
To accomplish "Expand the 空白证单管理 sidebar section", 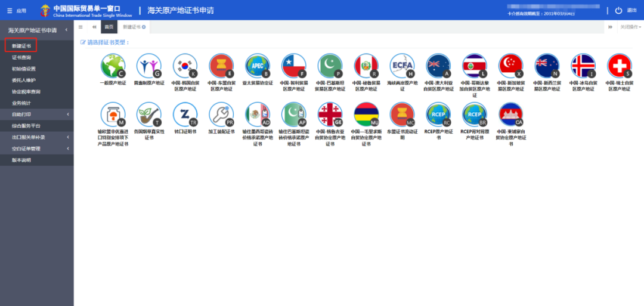I will click(36, 149).
